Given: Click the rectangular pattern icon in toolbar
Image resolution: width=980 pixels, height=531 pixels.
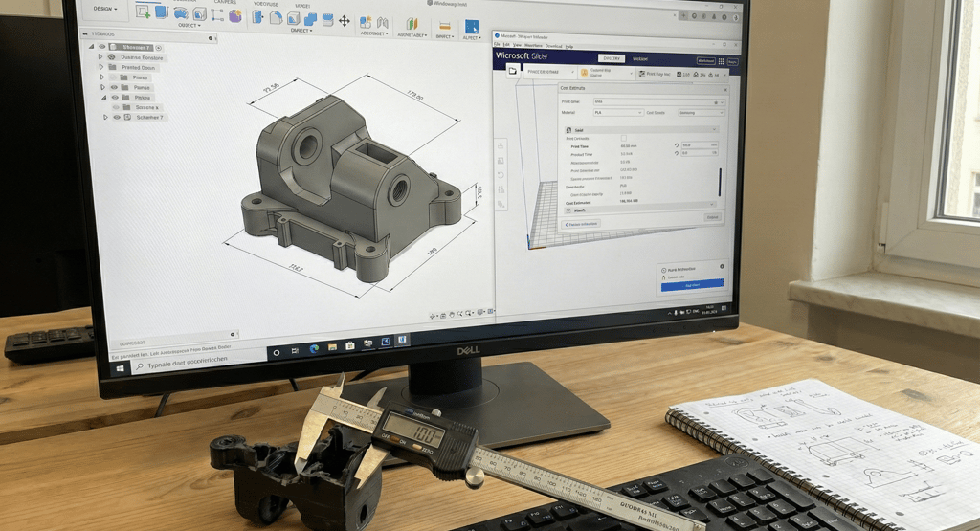Looking at the screenshot, I should pos(217,15).
